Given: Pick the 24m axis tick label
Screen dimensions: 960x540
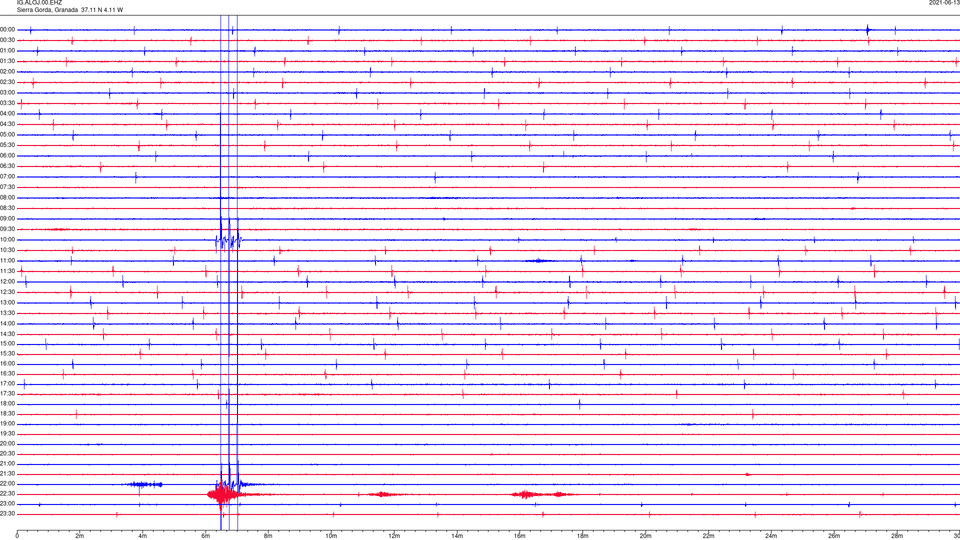Looking at the screenshot, I should pyautogui.click(x=771, y=536).
